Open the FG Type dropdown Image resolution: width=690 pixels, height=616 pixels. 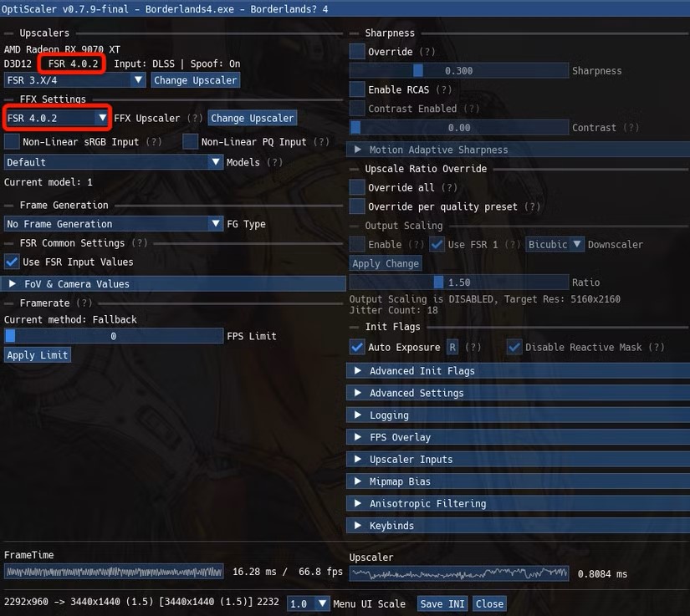click(x=114, y=224)
